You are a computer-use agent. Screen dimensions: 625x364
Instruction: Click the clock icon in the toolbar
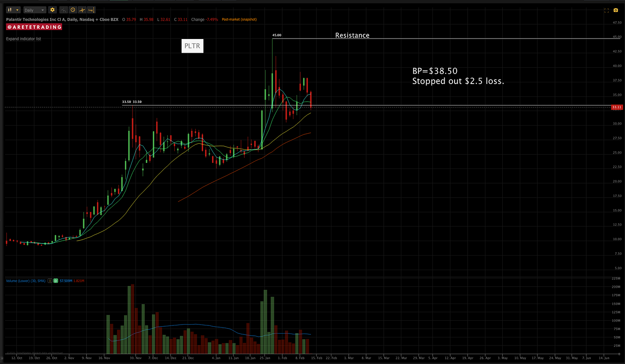tap(73, 10)
